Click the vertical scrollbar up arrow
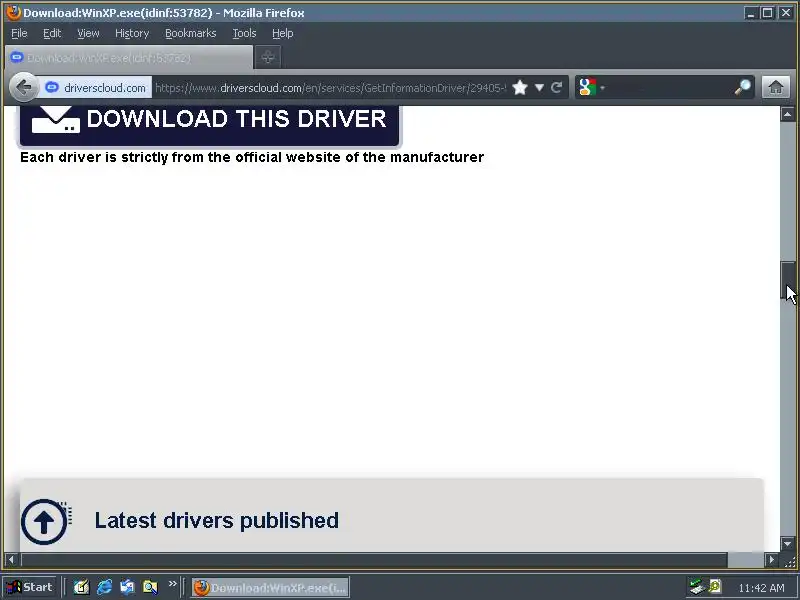Screen dimensions: 800x600 tap(787, 114)
